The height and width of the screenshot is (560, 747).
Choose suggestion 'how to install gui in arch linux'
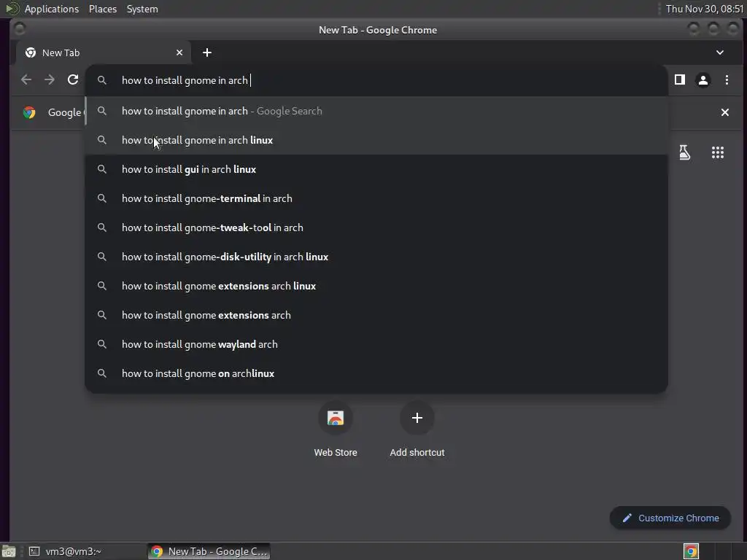tap(376, 169)
